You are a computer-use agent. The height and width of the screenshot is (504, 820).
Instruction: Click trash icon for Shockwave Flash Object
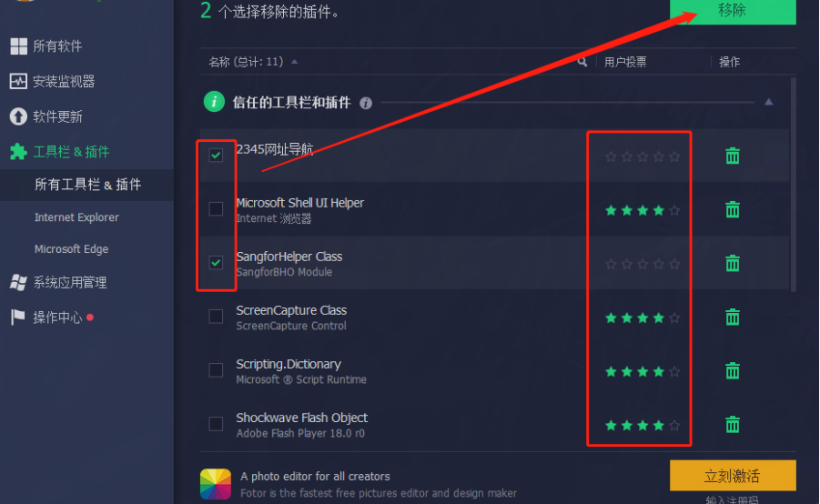pos(732,425)
